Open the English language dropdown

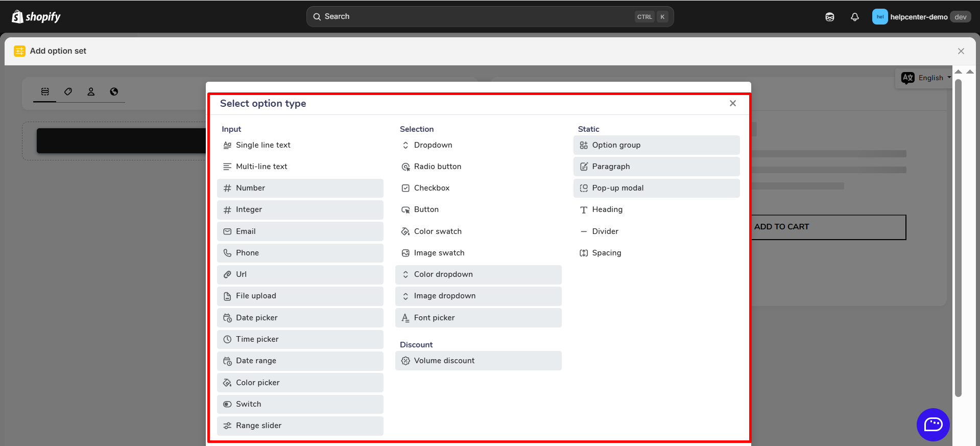tap(926, 78)
